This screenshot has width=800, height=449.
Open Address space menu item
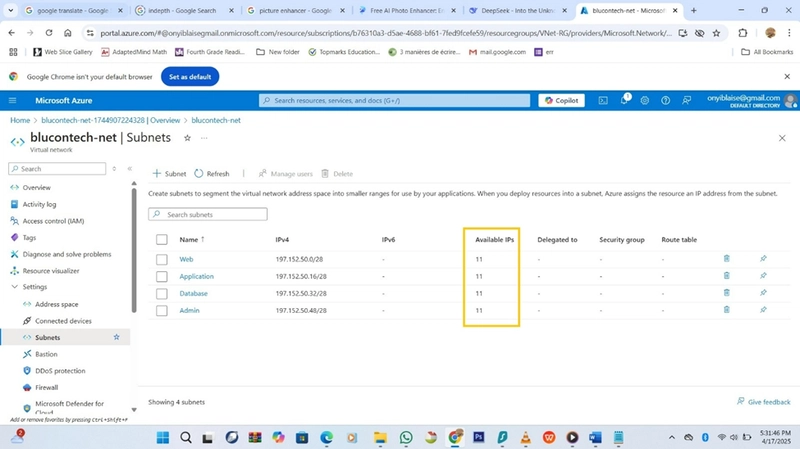tap(57, 304)
